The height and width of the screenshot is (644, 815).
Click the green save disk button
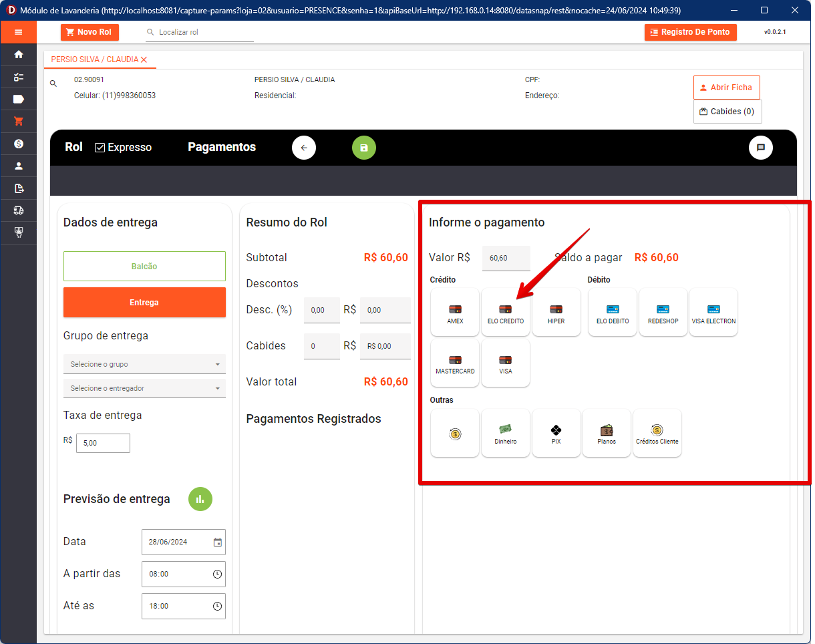pos(364,148)
